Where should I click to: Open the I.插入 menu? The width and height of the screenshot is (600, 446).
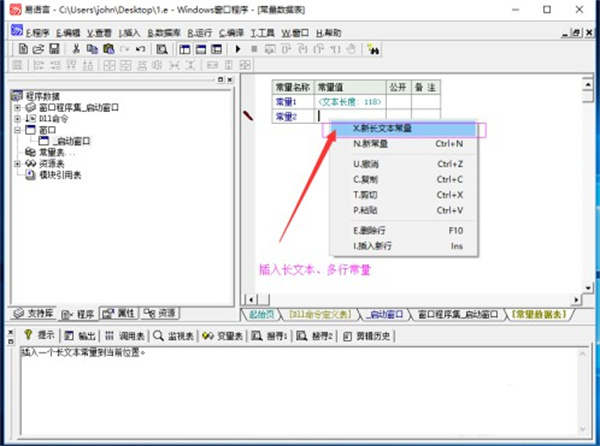tap(129, 33)
